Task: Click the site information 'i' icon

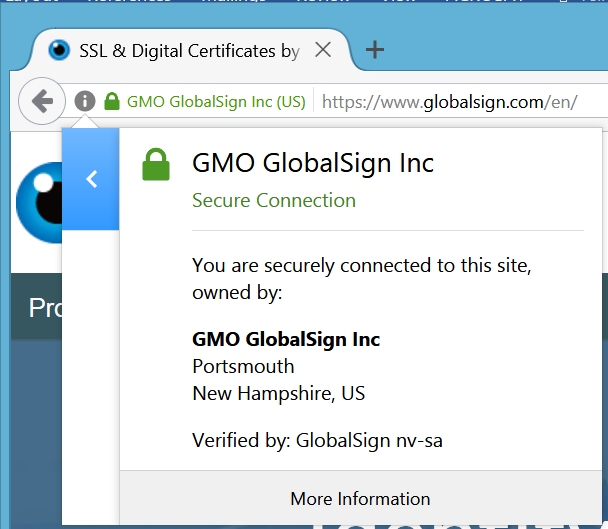Action: [x=85, y=101]
